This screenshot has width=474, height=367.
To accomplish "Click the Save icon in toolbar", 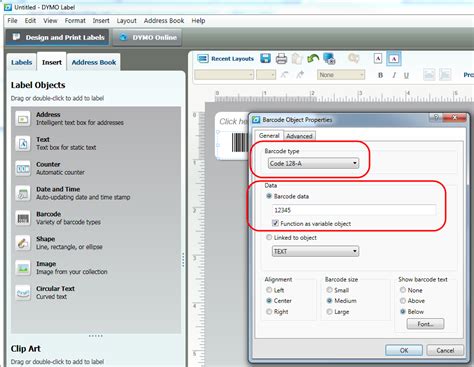I will (x=265, y=58).
